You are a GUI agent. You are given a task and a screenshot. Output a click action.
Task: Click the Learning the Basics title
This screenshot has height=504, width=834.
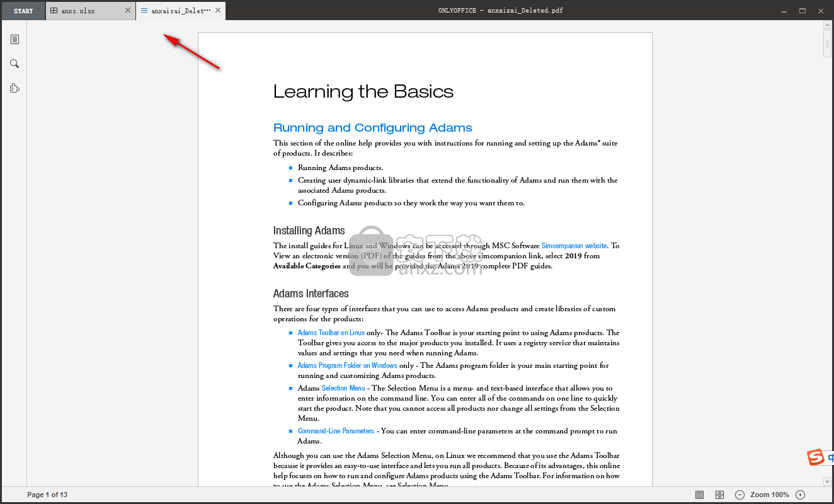coord(363,91)
